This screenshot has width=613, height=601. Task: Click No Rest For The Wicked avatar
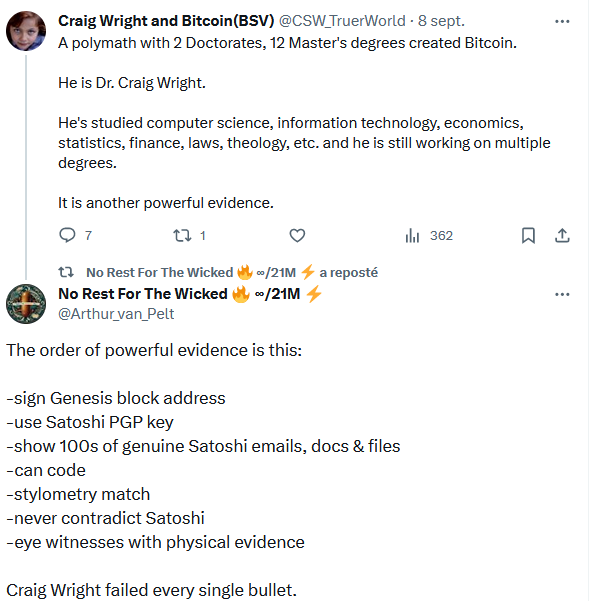click(x=25, y=303)
